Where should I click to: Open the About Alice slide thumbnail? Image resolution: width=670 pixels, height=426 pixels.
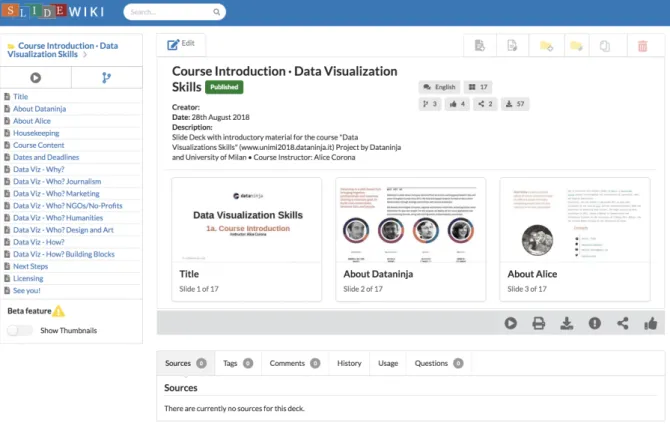[x=575, y=239]
